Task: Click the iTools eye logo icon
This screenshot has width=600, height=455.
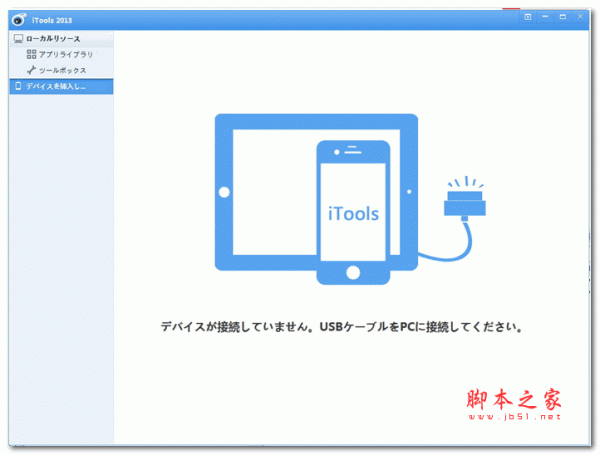Action: click(x=19, y=20)
